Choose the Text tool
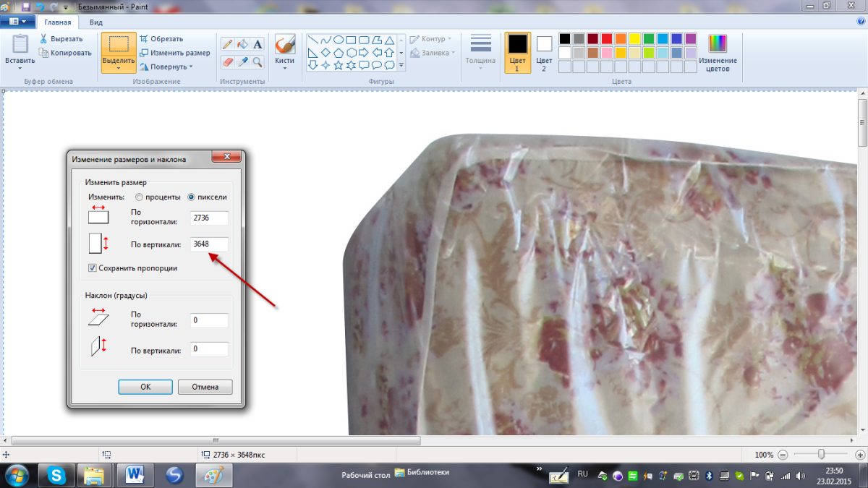Image resolution: width=868 pixels, height=488 pixels. click(x=258, y=44)
